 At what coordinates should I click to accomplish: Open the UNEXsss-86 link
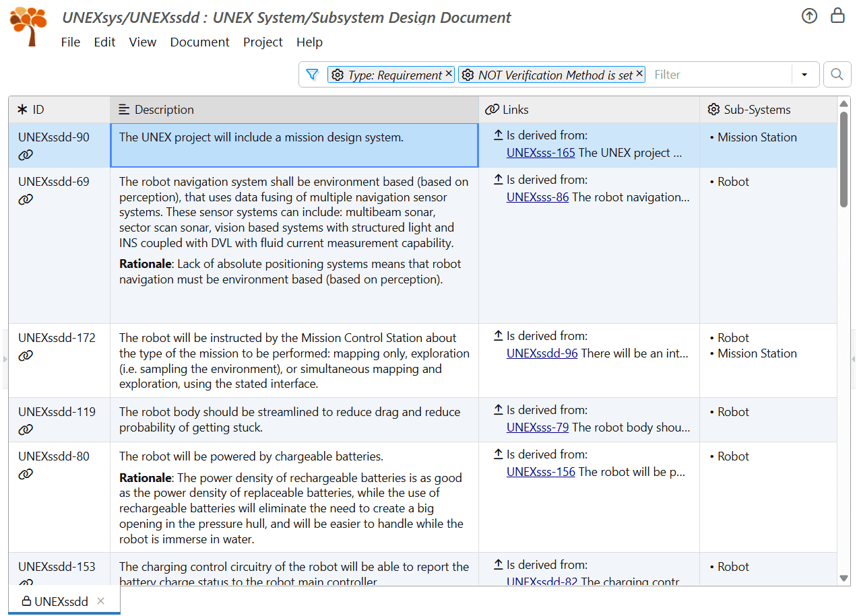coord(538,197)
